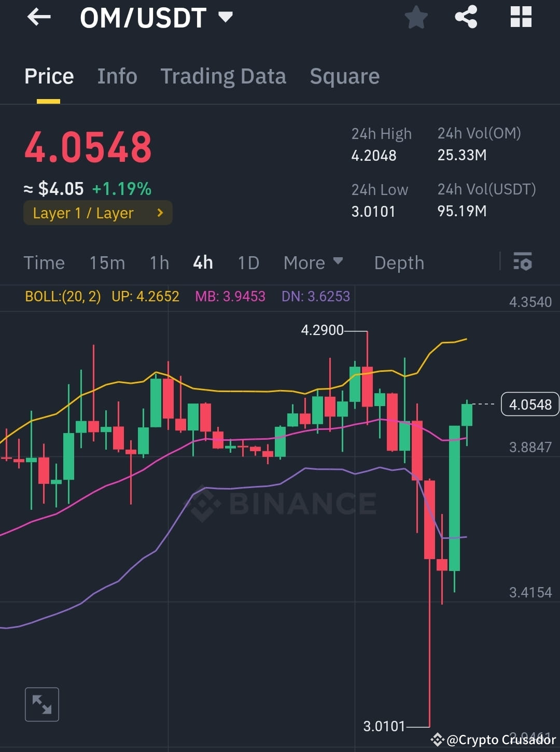
Task: Switch to the 1D timeframe
Action: click(x=248, y=262)
